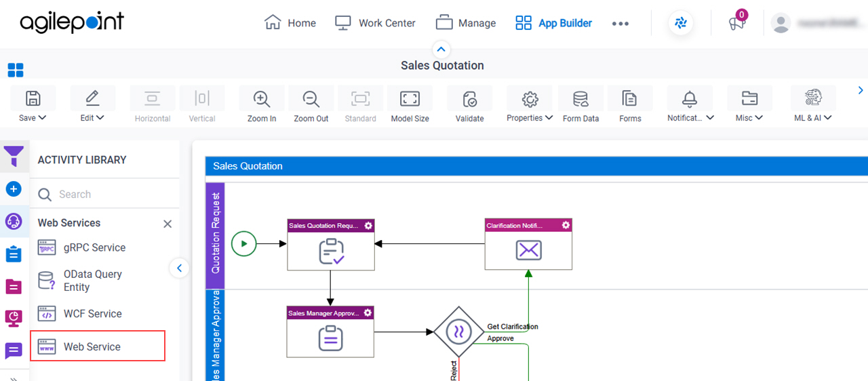Click the Approve connector label
The image size is (868, 381).
(500, 338)
